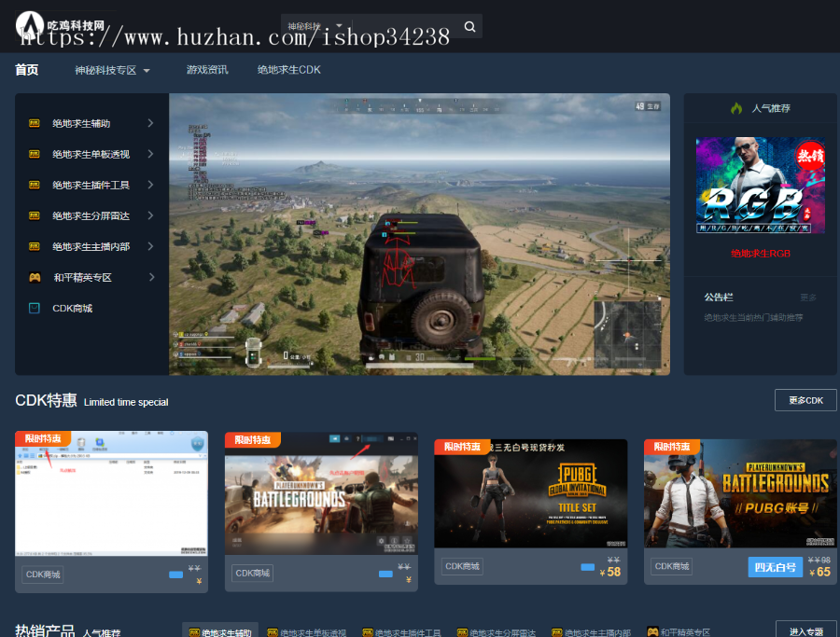
Task: Click the flame icon beside 人气推荐
Action: [x=736, y=108]
